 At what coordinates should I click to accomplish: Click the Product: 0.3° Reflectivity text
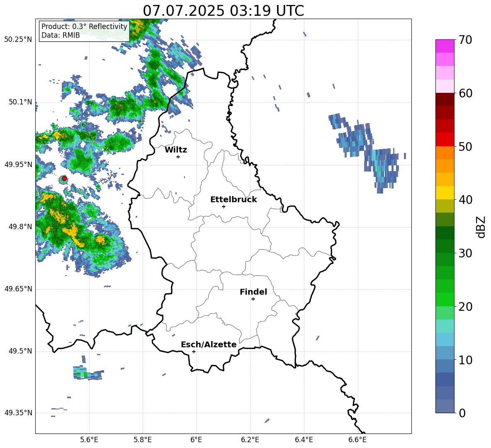click(x=84, y=27)
